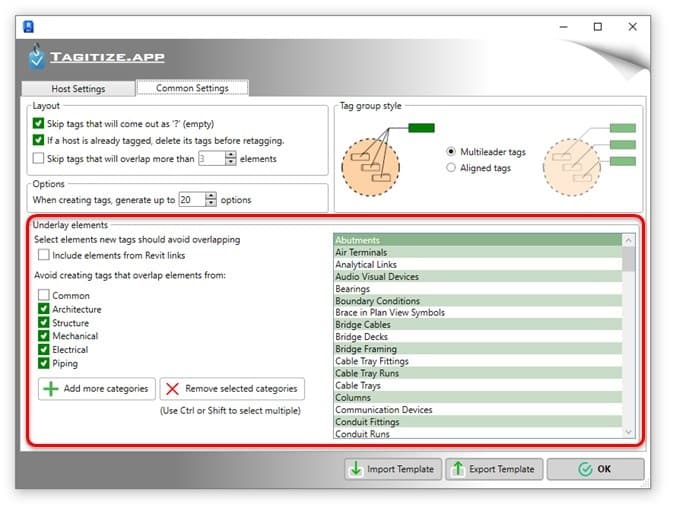This screenshot has height=509, width=675.
Task: Increase the overlap elements count spinner
Action: pyautogui.click(x=231, y=155)
